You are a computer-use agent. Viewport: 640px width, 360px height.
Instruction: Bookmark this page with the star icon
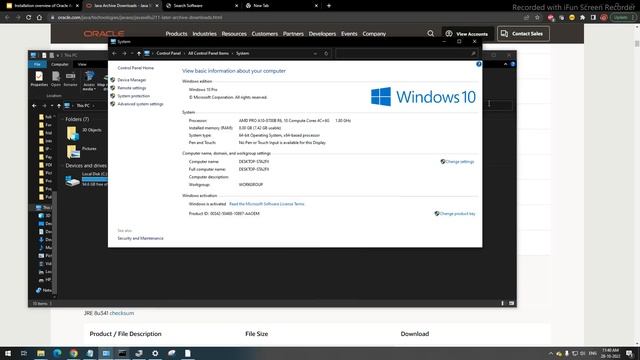tap(537, 18)
